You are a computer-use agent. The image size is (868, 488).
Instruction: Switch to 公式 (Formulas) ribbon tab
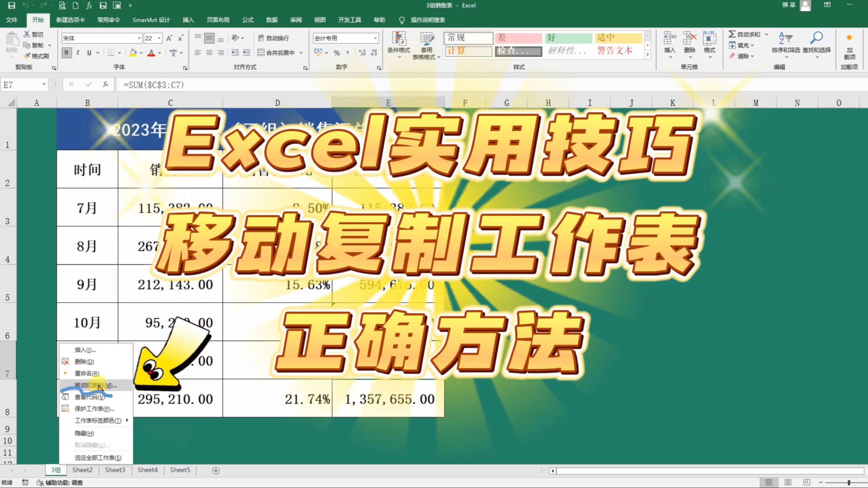pos(248,20)
